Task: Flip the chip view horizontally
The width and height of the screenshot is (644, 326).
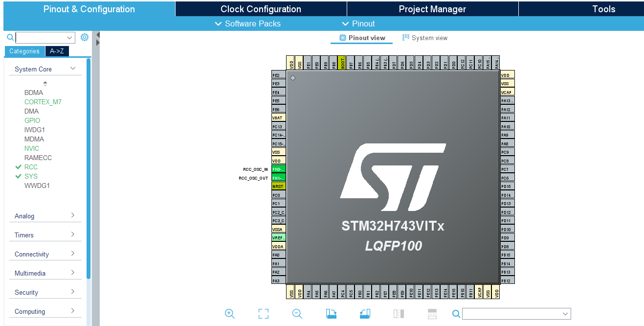Action: tap(399, 314)
